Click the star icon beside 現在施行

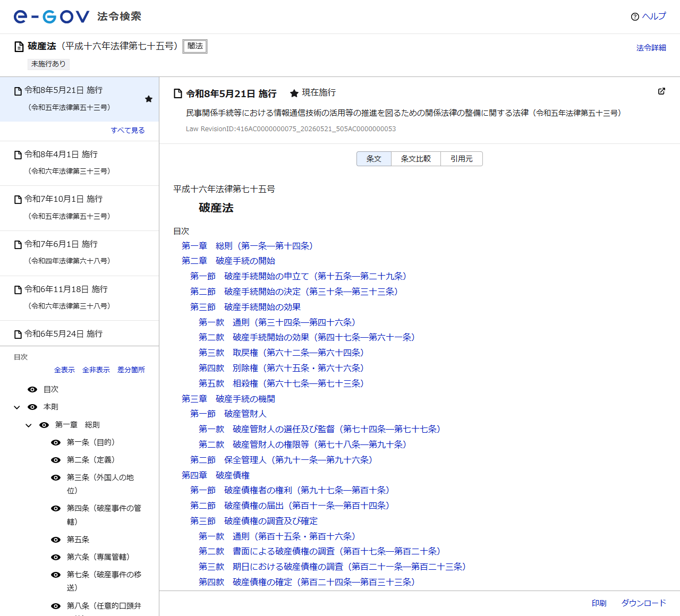[294, 93]
